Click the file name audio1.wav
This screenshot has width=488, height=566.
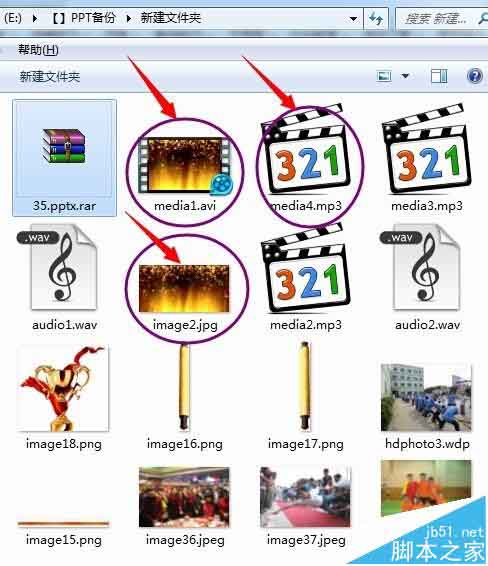pyautogui.click(x=65, y=325)
